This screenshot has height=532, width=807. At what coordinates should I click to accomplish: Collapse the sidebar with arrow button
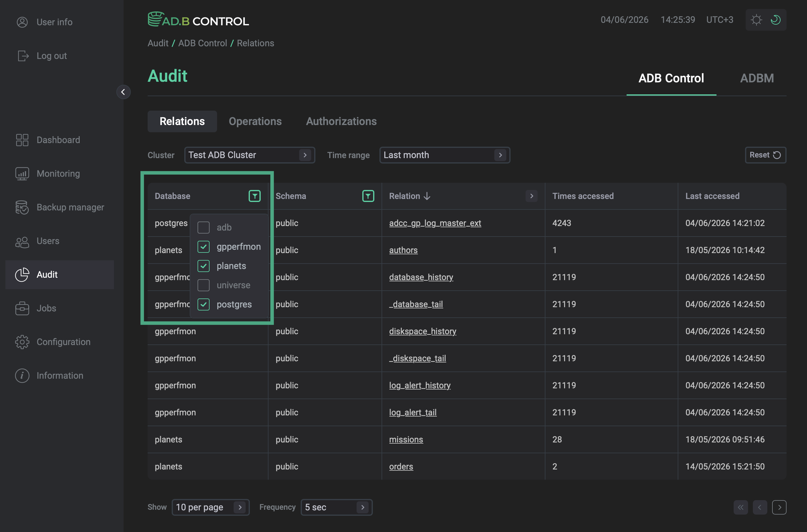[x=124, y=92]
